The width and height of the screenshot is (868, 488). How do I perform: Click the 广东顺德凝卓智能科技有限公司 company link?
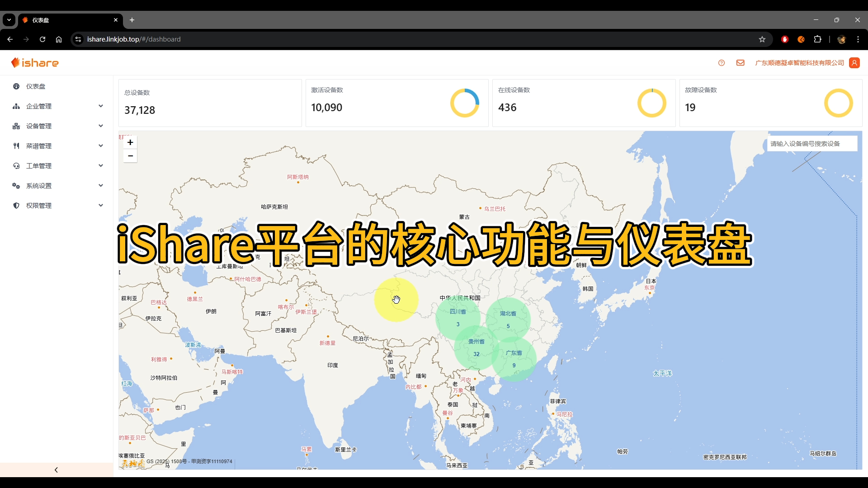798,63
